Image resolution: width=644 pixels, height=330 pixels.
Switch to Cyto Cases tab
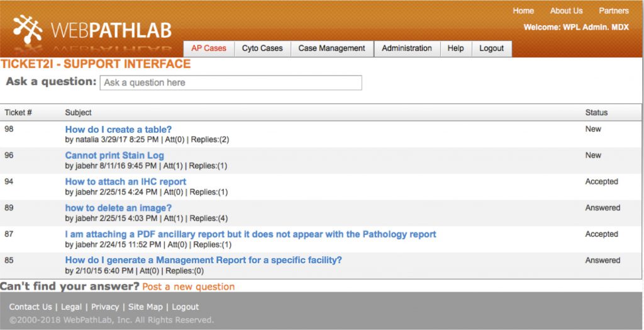point(262,48)
